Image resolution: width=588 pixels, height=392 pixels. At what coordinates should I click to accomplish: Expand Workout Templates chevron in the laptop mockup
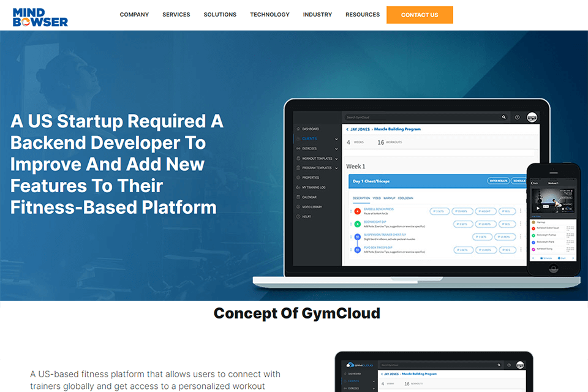[x=336, y=159]
